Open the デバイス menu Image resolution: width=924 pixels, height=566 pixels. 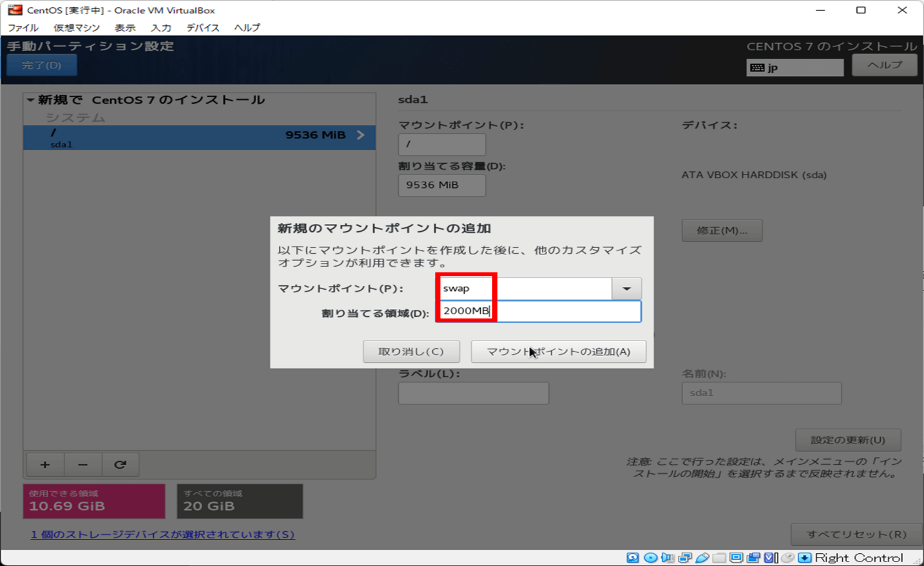click(203, 28)
